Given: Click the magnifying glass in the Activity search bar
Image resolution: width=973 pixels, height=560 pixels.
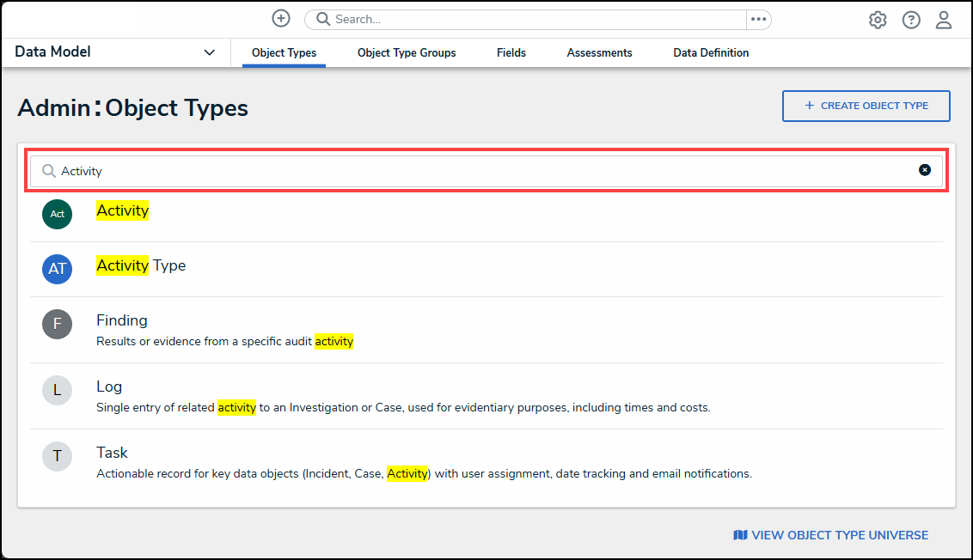Looking at the screenshot, I should pos(48,170).
